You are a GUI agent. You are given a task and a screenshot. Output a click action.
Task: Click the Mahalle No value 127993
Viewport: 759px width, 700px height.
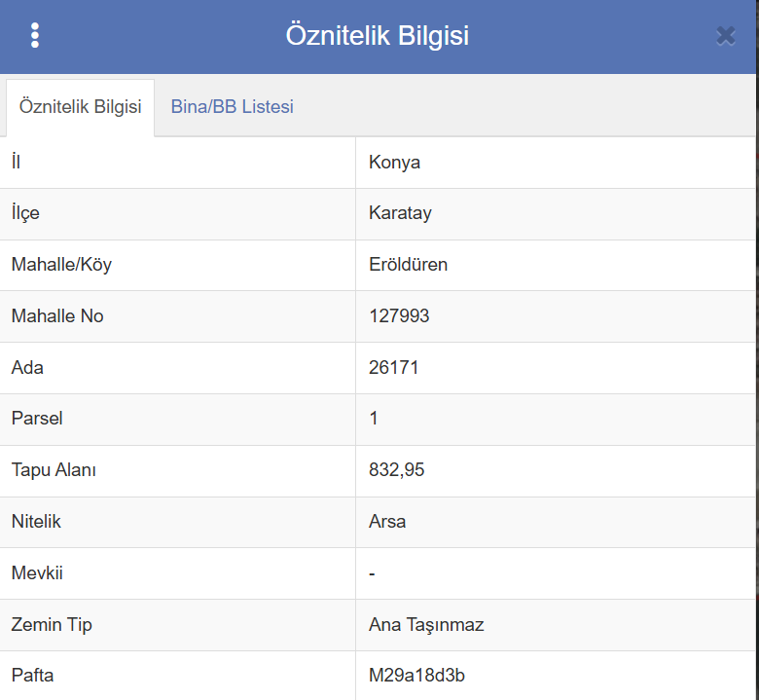click(399, 316)
